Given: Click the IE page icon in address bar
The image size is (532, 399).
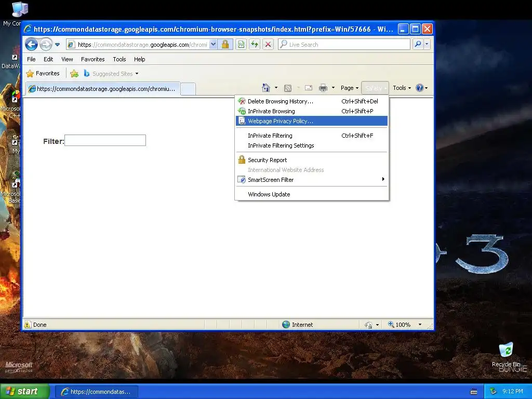Looking at the screenshot, I should click(71, 45).
